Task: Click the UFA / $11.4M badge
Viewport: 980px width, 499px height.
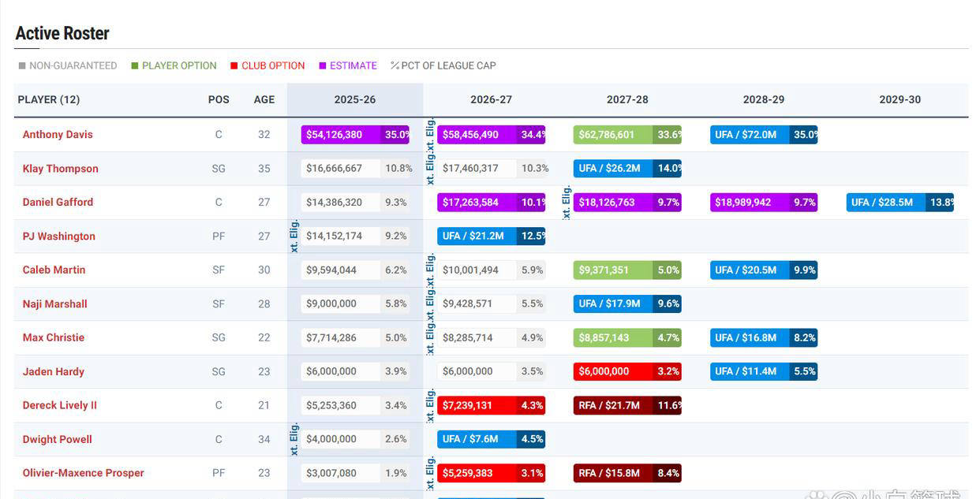Action: [764, 372]
